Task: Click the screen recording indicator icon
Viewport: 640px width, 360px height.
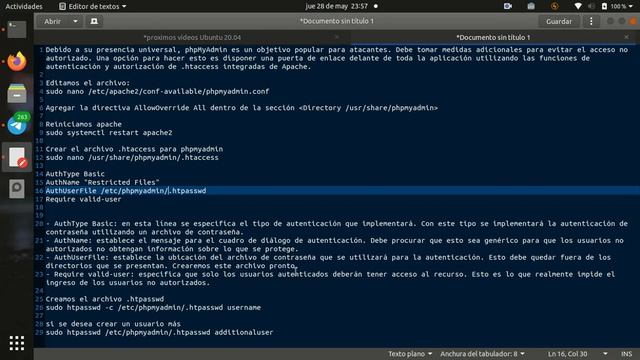Action: click(508, 6)
